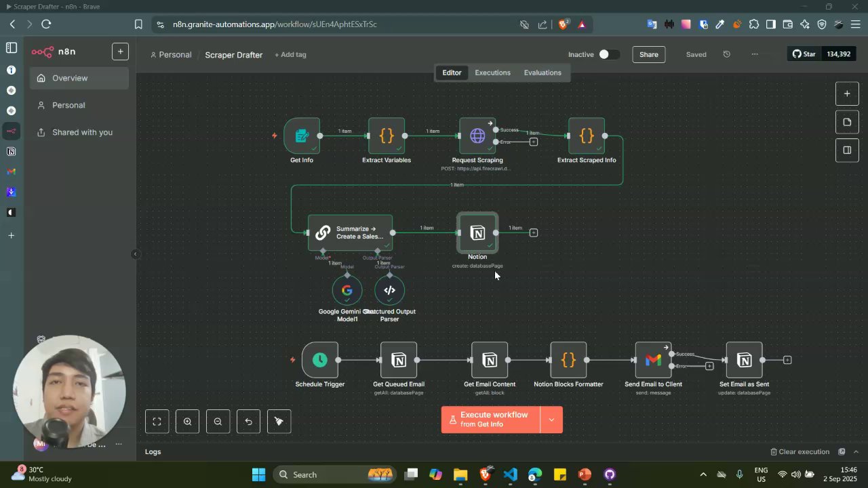Open the browser extensions puzzle icon

coord(754,24)
